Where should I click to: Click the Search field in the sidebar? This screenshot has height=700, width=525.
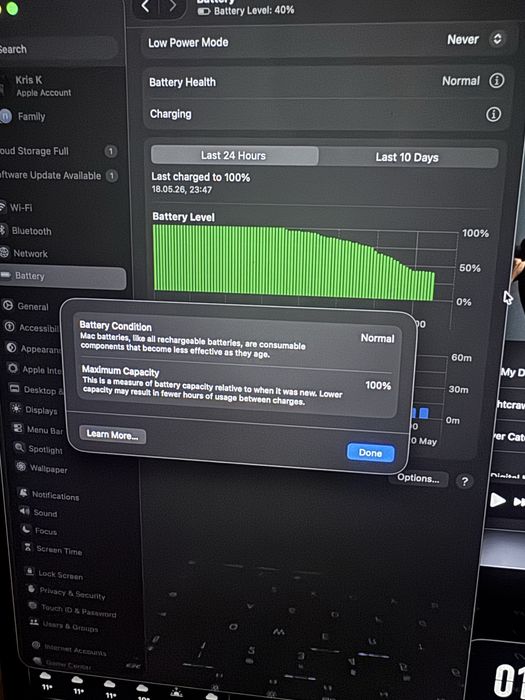coord(57,49)
